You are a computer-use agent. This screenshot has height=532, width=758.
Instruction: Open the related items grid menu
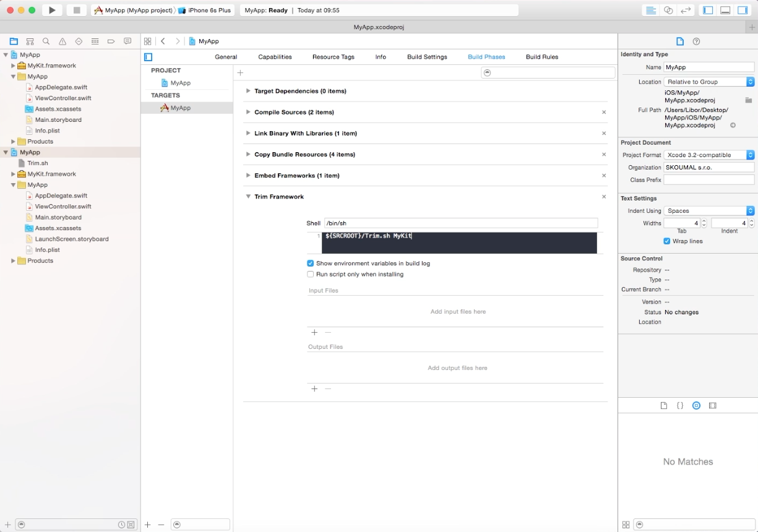click(x=147, y=41)
